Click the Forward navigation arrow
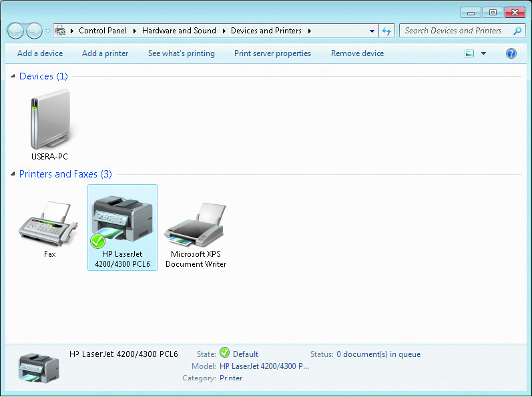 point(34,31)
